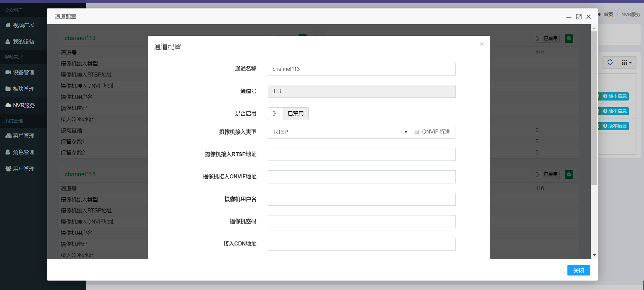The width and height of the screenshot is (644, 290).
Task: Close the outer 通道配置 window
Action: coord(589,17)
